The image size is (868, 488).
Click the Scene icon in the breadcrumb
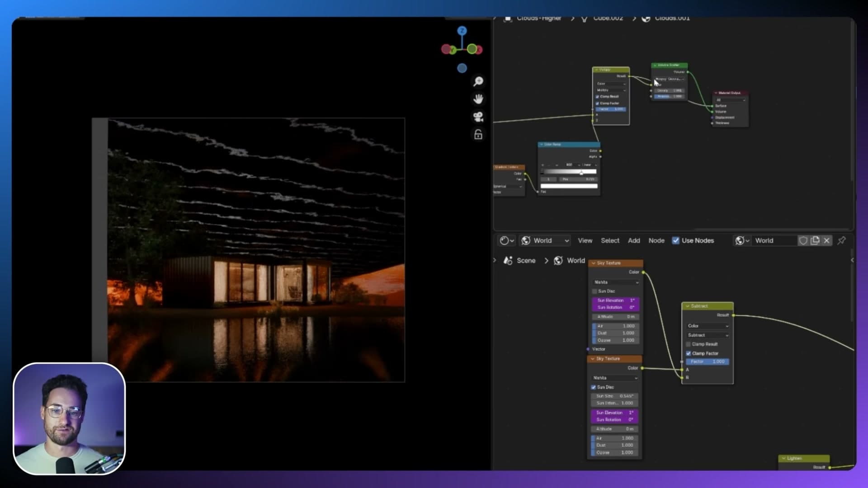click(x=508, y=261)
